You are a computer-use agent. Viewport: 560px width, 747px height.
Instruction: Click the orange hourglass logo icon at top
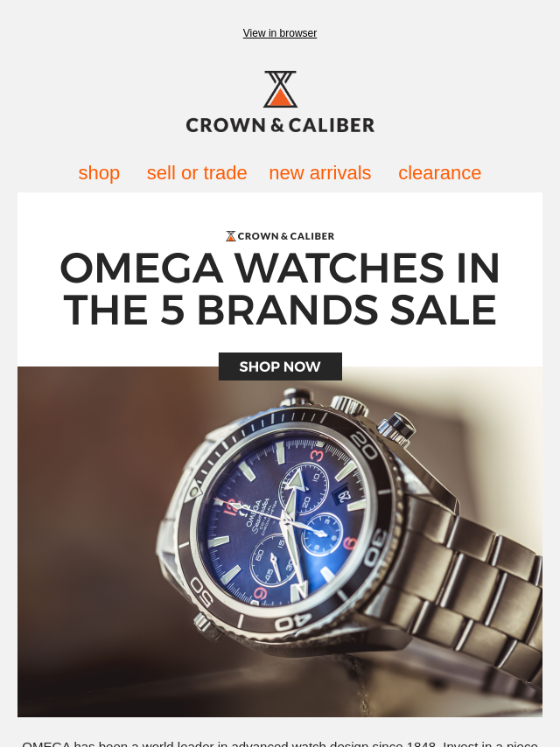pyautogui.click(x=280, y=89)
